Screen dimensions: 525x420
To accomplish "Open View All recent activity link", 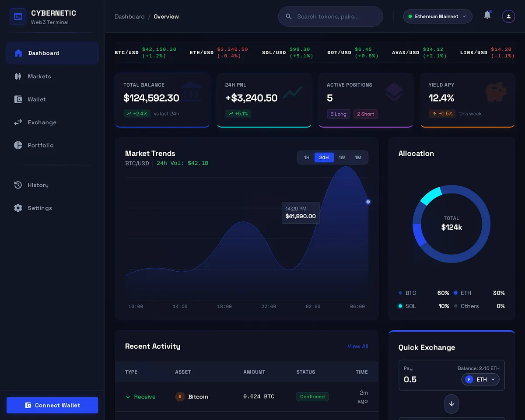I will [357, 346].
